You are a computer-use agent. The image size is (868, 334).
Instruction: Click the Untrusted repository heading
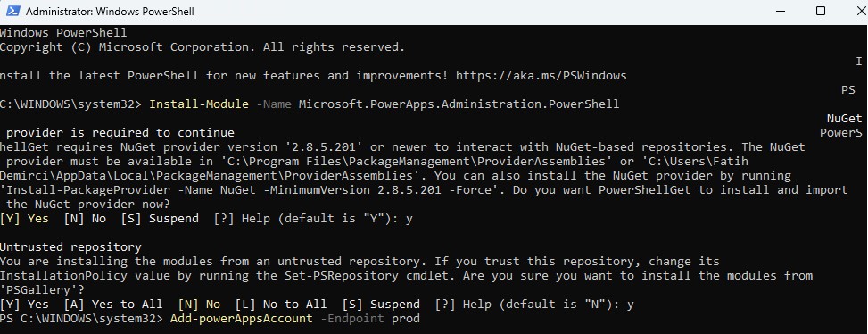70,247
